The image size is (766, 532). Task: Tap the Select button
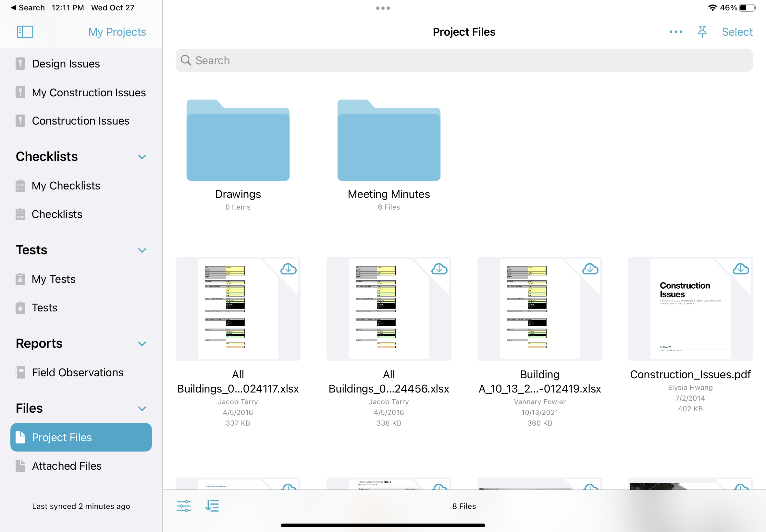[737, 32]
